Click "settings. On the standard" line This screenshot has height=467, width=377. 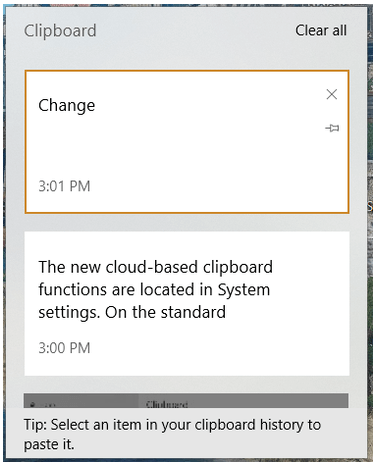(132, 313)
